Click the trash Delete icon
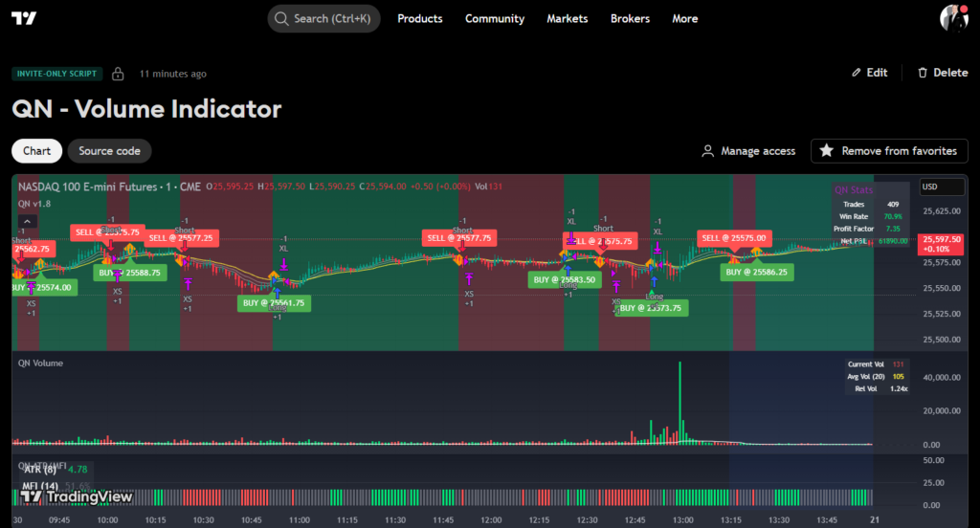 pos(923,73)
